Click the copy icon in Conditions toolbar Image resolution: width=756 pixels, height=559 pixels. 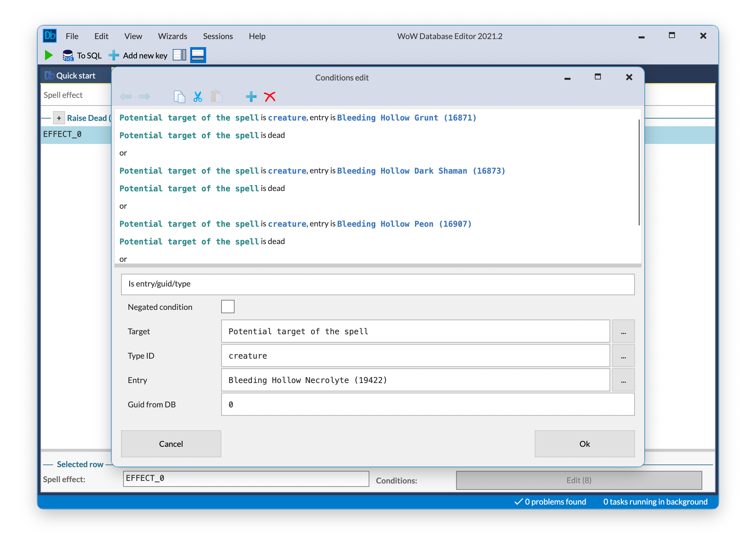point(179,97)
